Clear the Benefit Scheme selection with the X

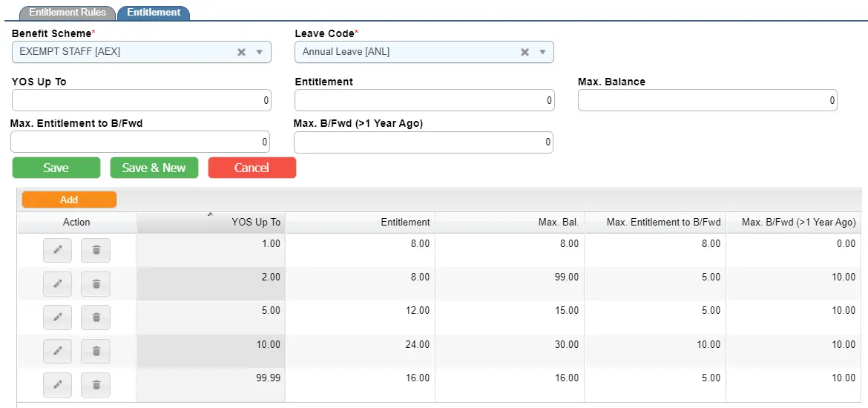(x=241, y=52)
